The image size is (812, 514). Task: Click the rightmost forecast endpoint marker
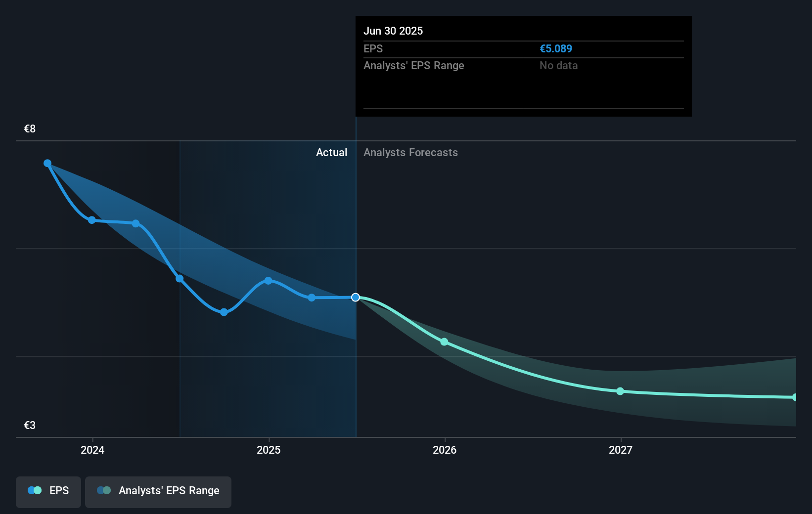pyautogui.click(x=795, y=397)
